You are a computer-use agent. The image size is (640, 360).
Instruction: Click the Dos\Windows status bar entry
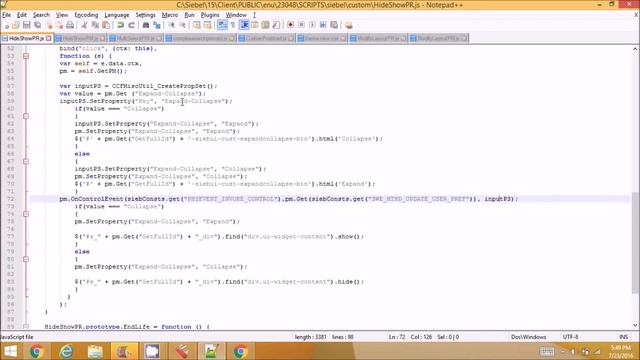[x=529, y=337]
